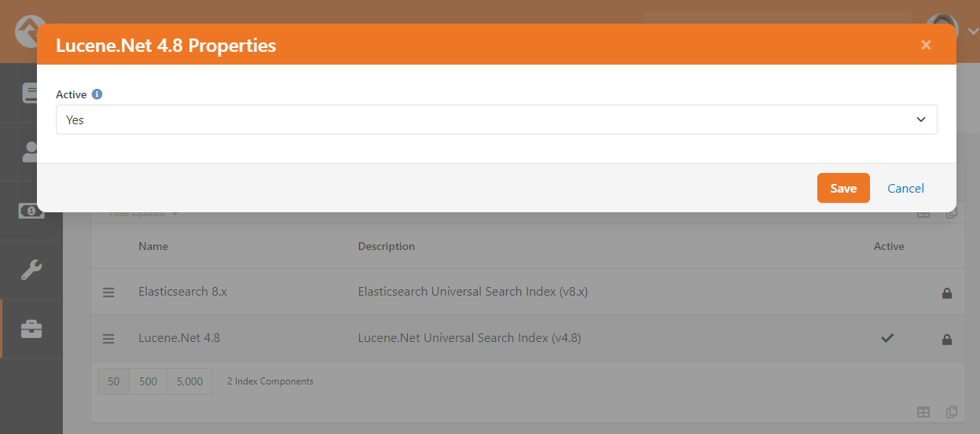Open the Active dropdown set to Yes

tap(496, 120)
